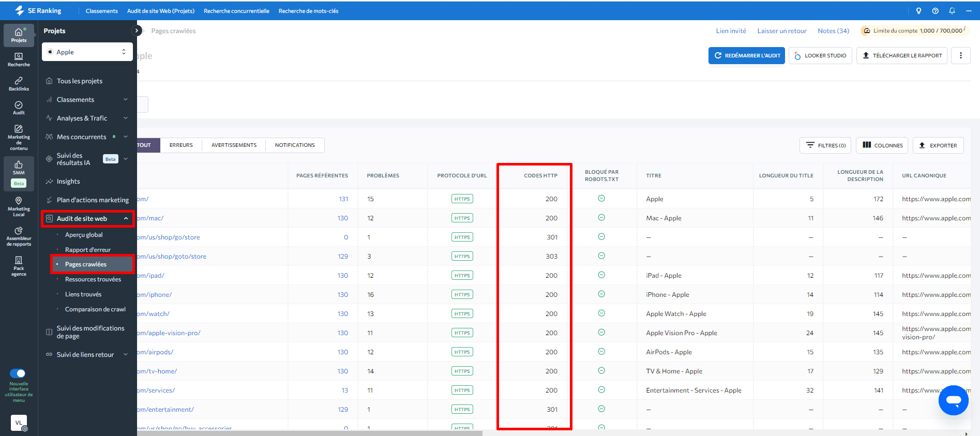This screenshot has width=980, height=436.
Task: Open Classements in top navigation
Action: [x=102, y=11]
